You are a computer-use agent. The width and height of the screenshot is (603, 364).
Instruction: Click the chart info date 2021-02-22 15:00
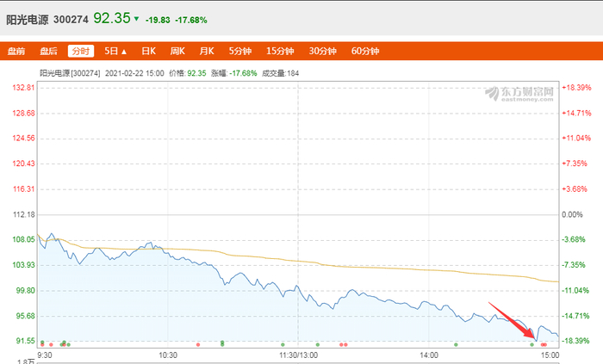pyautogui.click(x=134, y=73)
